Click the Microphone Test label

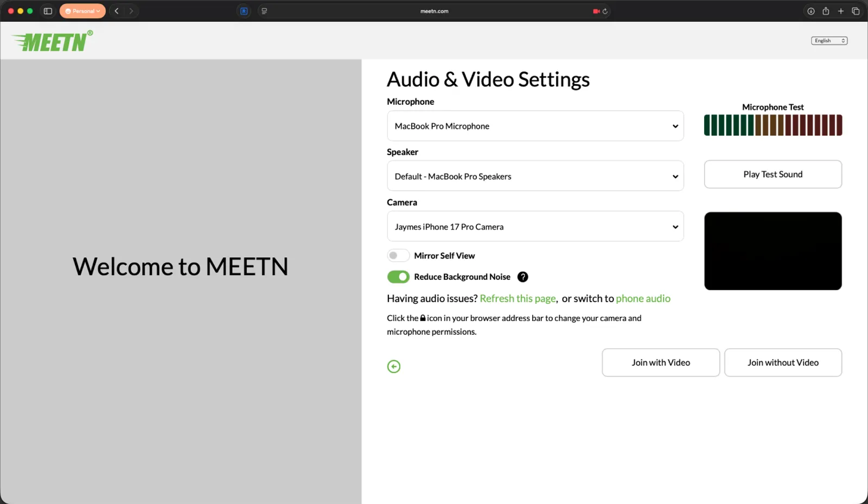tap(773, 107)
